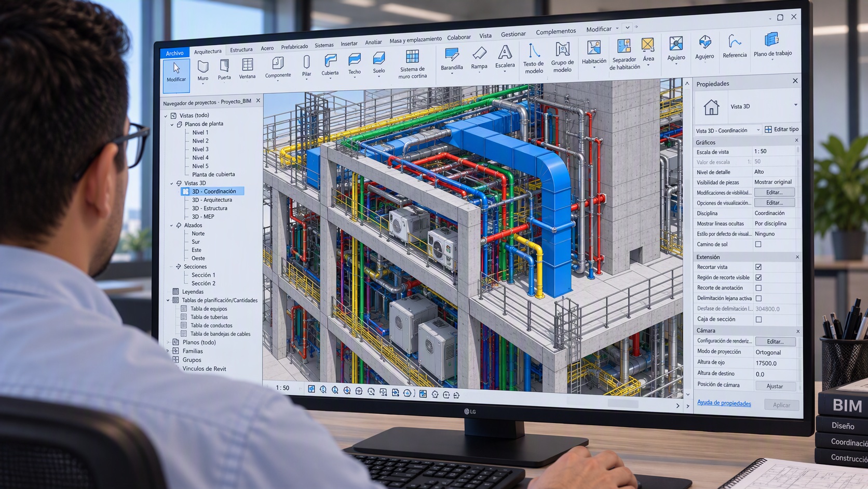Viewport: 868px width, 489px height.
Task: Open Tabla de tuberías schedule
Action: click(x=209, y=317)
